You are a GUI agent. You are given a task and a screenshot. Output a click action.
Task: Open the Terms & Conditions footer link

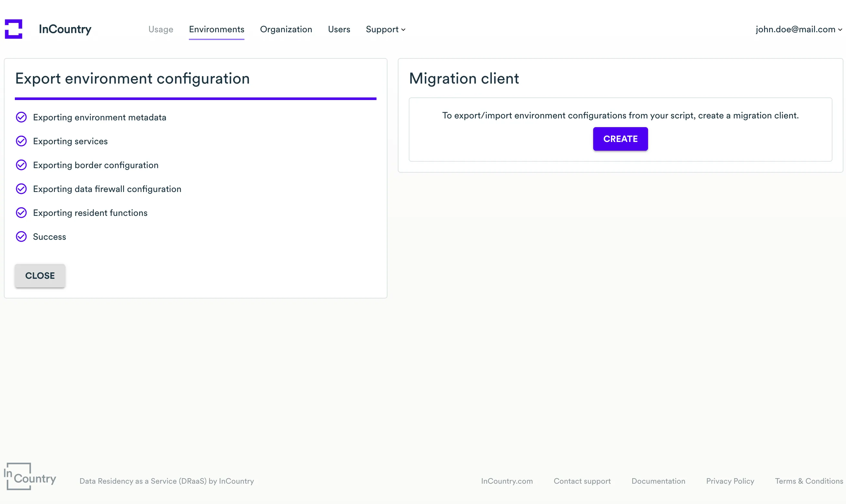pyautogui.click(x=808, y=481)
